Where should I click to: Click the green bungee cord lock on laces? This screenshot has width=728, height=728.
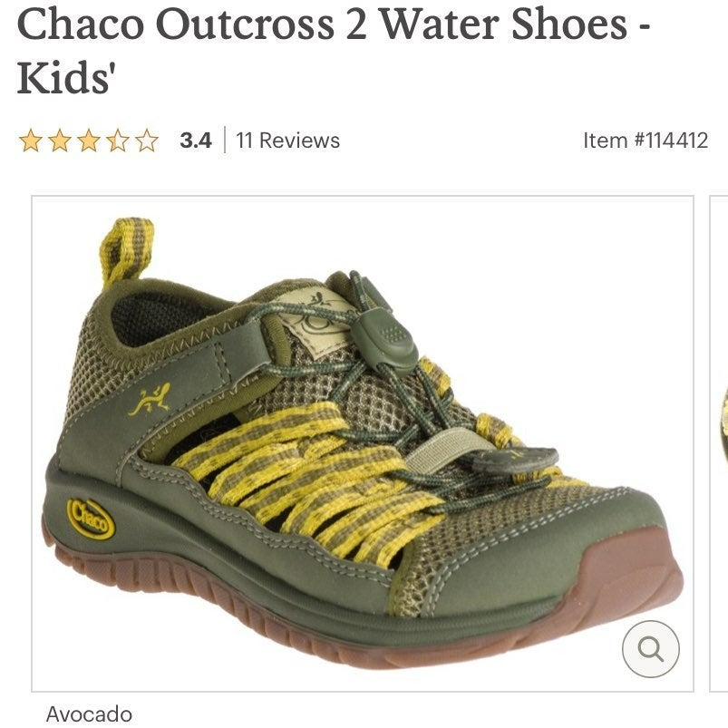point(382,338)
